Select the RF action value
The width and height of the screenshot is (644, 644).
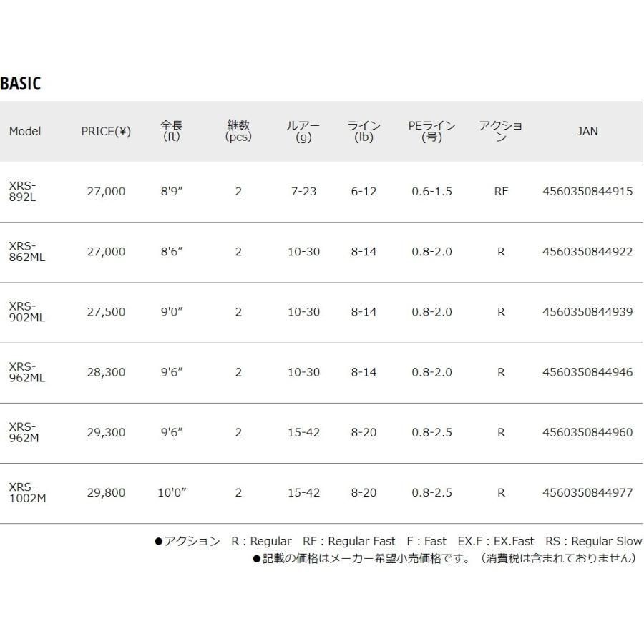coord(501,192)
